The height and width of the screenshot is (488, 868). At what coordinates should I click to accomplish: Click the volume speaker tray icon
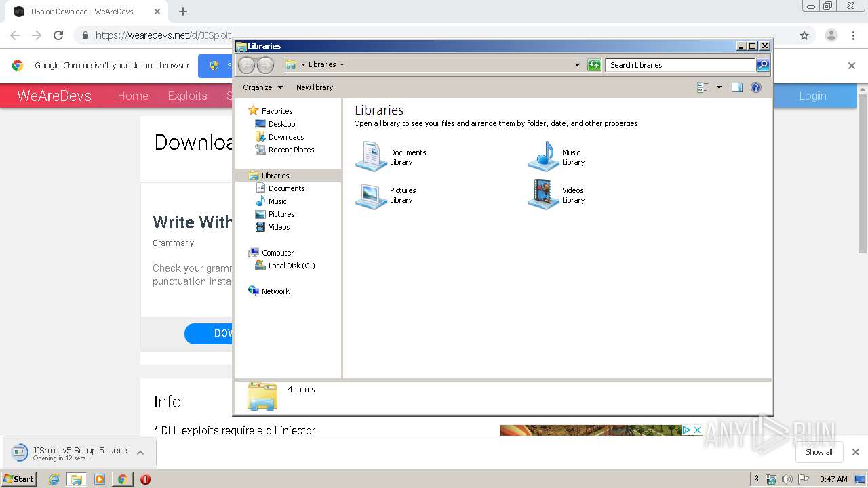click(x=787, y=479)
